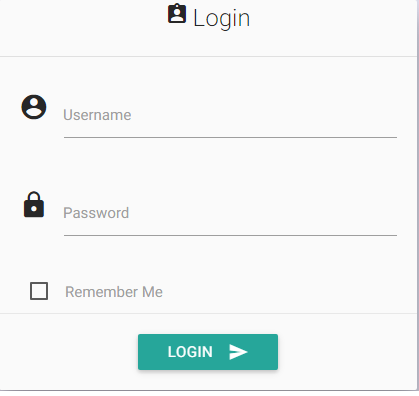Enable the Remember Me option box
This screenshot has width=419, height=396.
pos(39,291)
